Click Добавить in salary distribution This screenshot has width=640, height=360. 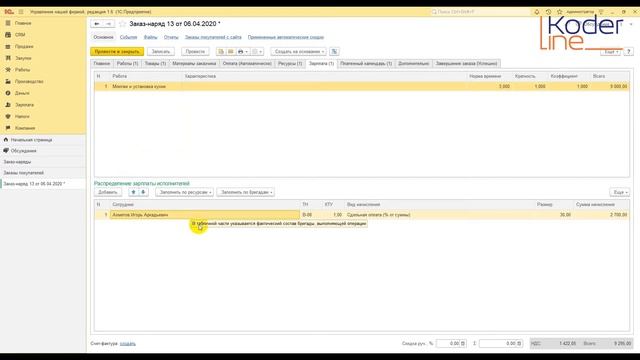[x=108, y=192]
